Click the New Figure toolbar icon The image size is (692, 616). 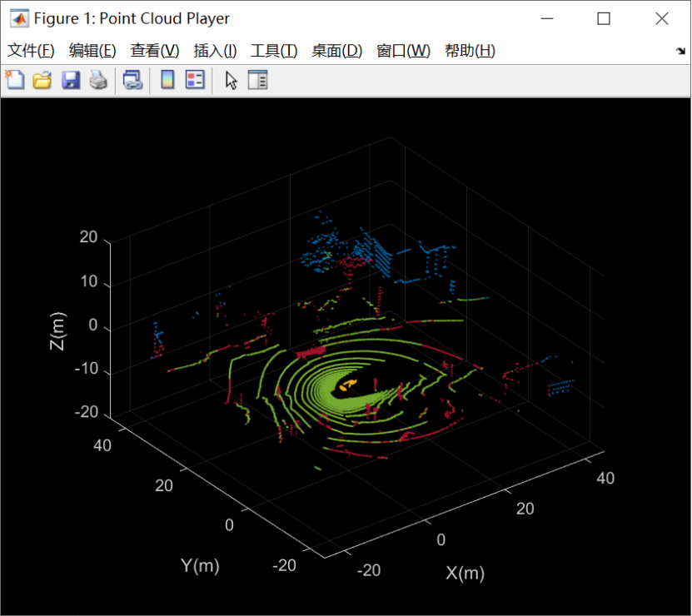point(15,80)
